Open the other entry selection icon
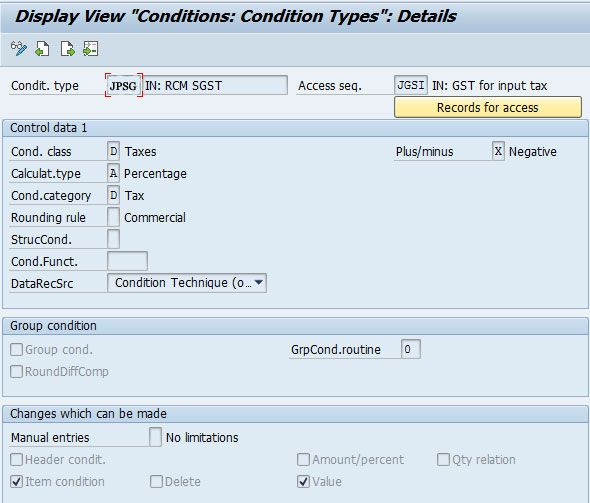This screenshot has height=503, width=590. click(x=91, y=49)
